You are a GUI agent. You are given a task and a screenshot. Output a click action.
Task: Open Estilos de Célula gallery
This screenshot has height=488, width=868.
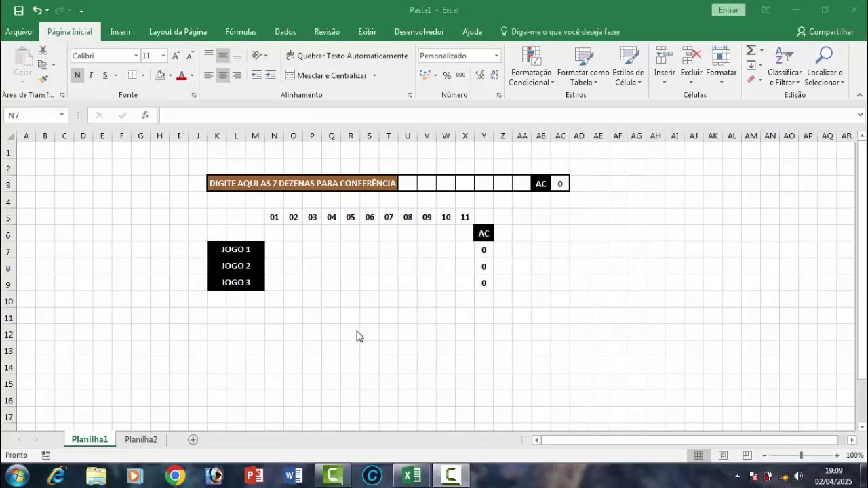628,66
